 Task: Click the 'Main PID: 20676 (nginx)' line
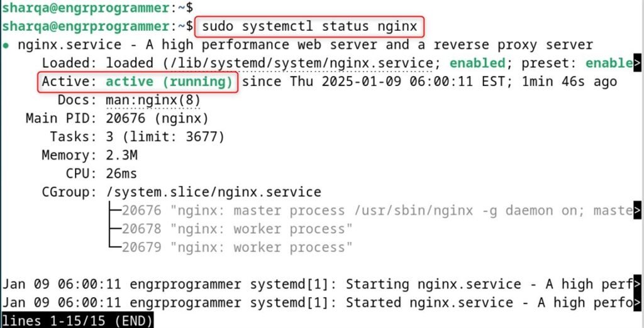point(117,119)
